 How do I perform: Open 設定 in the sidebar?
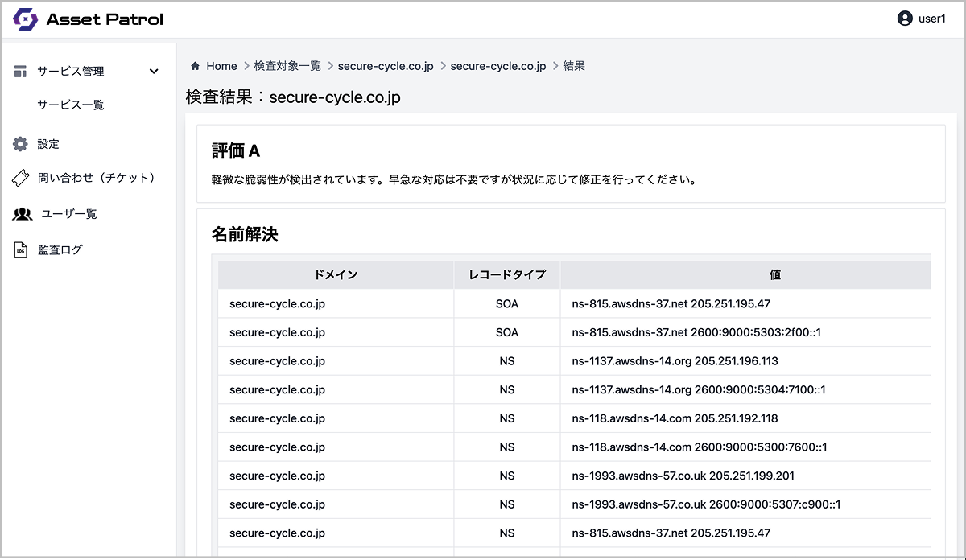(x=48, y=144)
